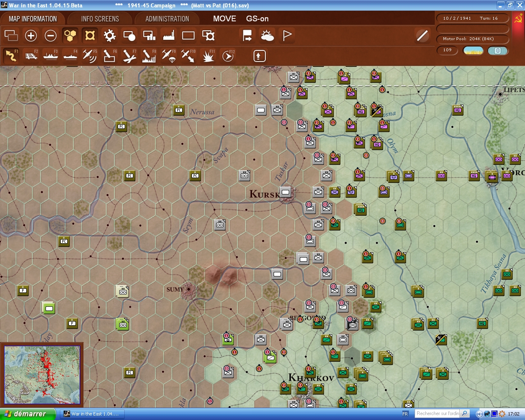Screen dimensions: 525x420
Task: Click the 109 value box
Action: (x=447, y=50)
